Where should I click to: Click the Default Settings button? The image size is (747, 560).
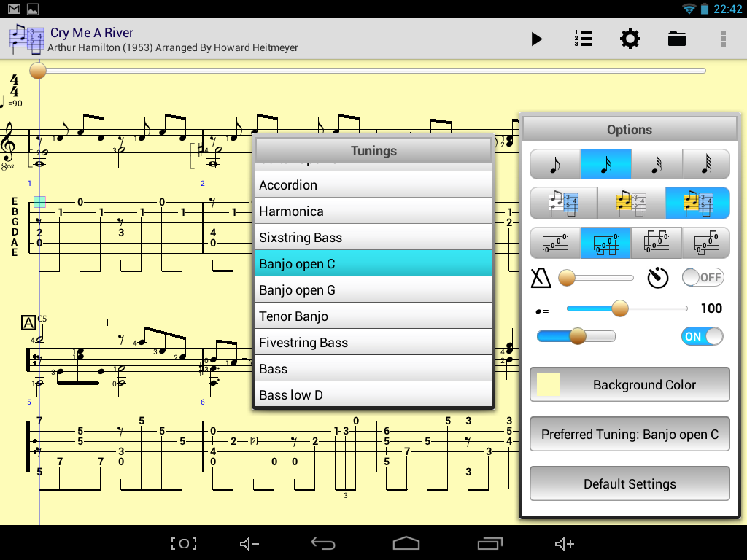[x=630, y=483]
